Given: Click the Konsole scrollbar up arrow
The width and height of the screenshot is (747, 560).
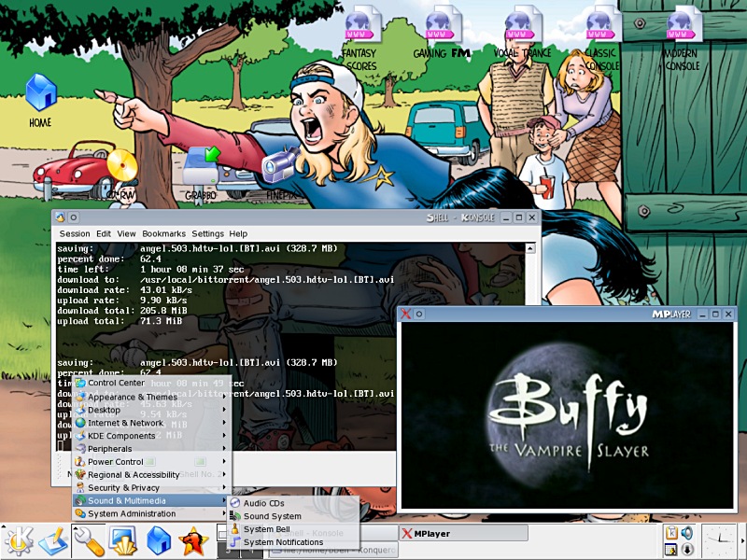Looking at the screenshot, I should coord(530,248).
